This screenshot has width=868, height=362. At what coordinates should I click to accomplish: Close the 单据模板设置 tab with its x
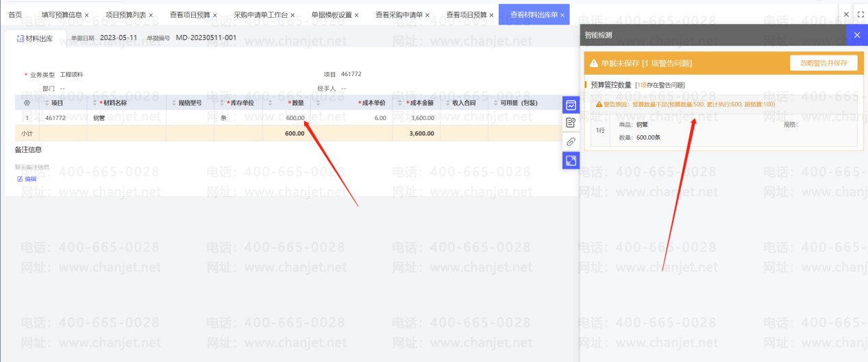click(356, 14)
